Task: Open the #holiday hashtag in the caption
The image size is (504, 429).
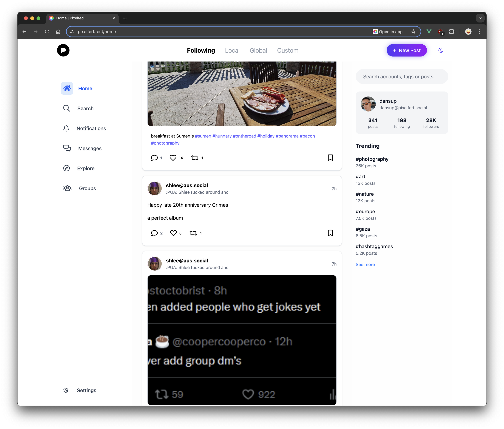Action: tap(266, 136)
